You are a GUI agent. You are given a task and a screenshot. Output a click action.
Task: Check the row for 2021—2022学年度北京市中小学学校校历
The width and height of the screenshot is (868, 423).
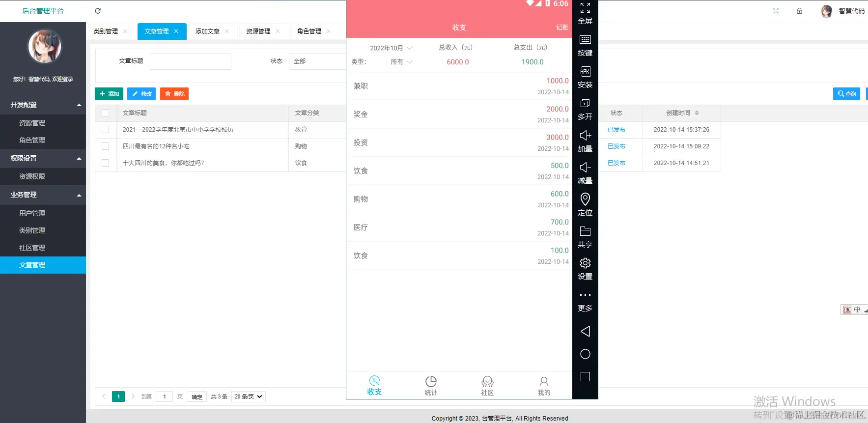tap(105, 130)
